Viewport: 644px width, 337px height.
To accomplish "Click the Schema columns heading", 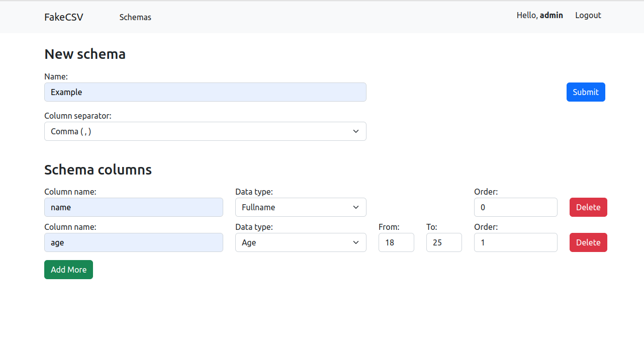I will tap(98, 170).
